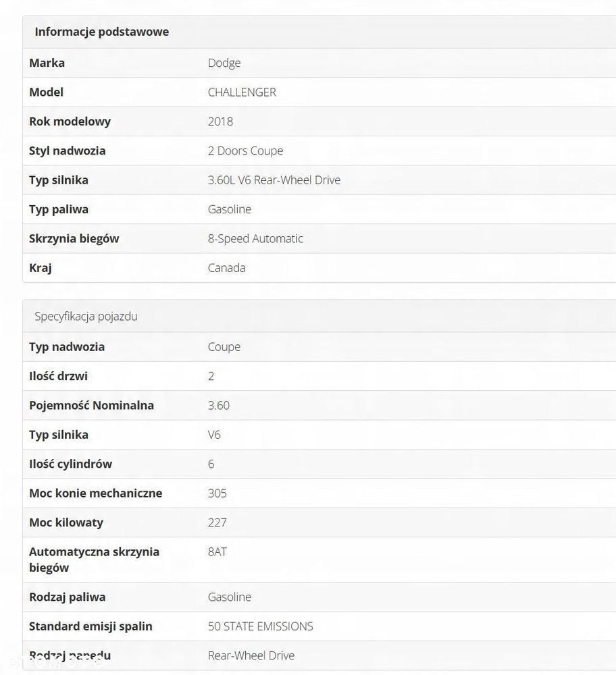Click the Rok modelowy label
The image size is (616, 675).
pyautogui.click(x=70, y=122)
